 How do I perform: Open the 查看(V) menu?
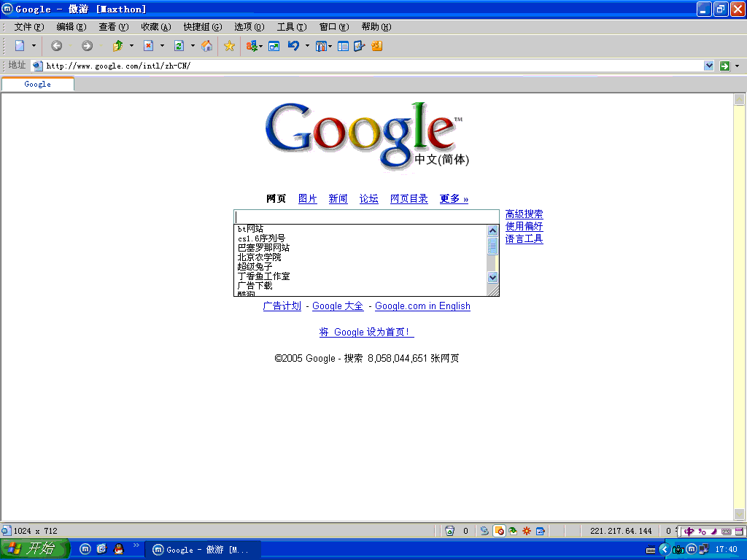tap(113, 27)
